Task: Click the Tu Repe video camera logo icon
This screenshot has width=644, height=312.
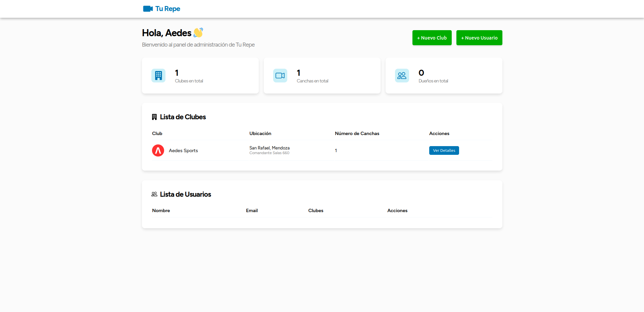Action: (x=148, y=9)
